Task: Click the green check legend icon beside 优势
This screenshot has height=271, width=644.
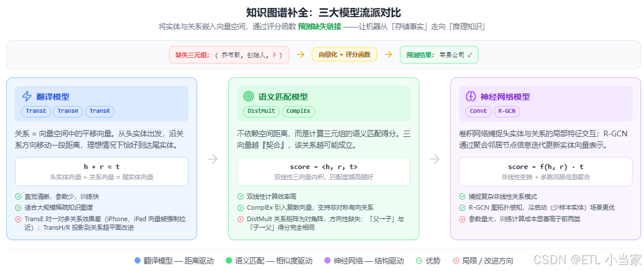Action: pos(419,261)
